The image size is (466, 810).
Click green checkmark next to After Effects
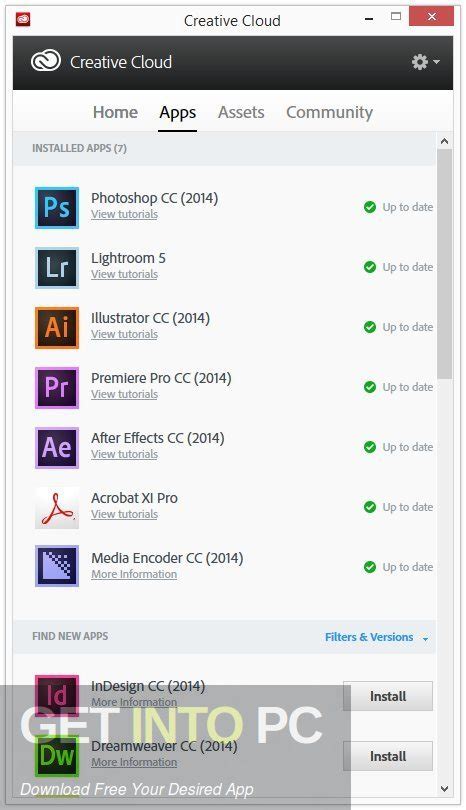(370, 447)
